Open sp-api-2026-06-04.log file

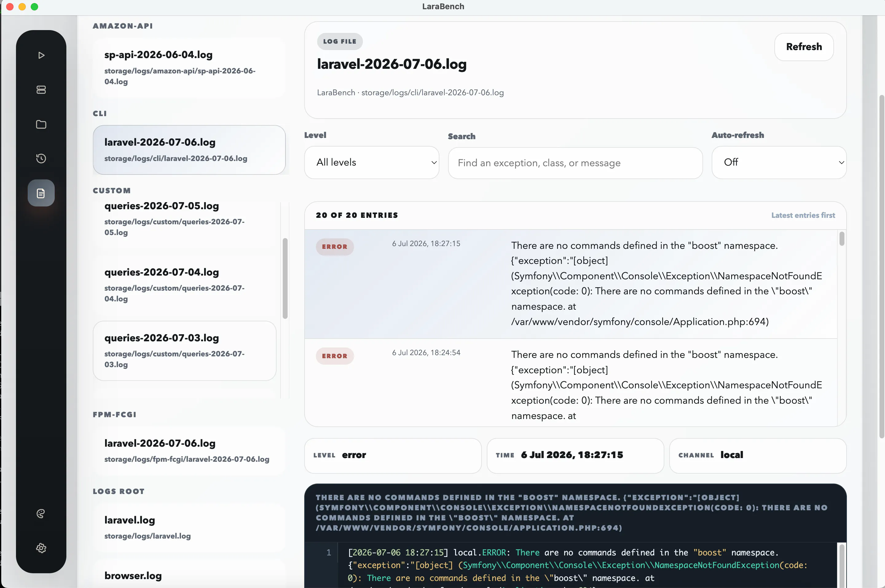[189, 68]
